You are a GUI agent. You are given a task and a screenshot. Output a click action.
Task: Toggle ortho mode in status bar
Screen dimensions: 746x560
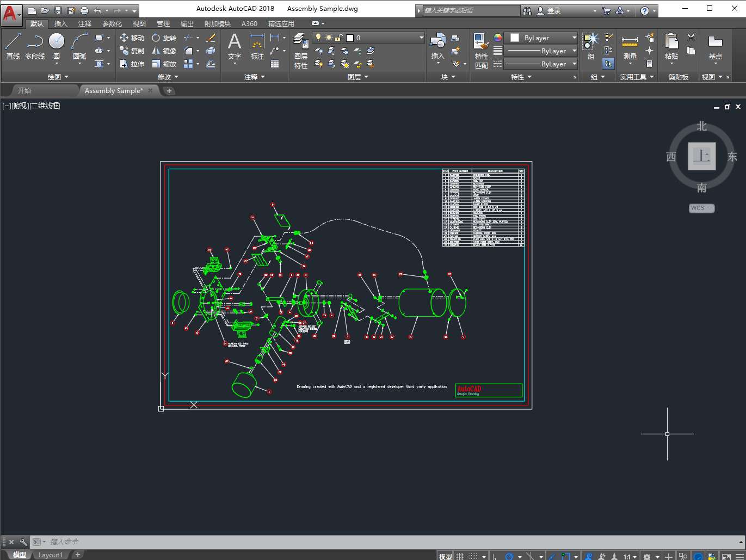point(494,556)
